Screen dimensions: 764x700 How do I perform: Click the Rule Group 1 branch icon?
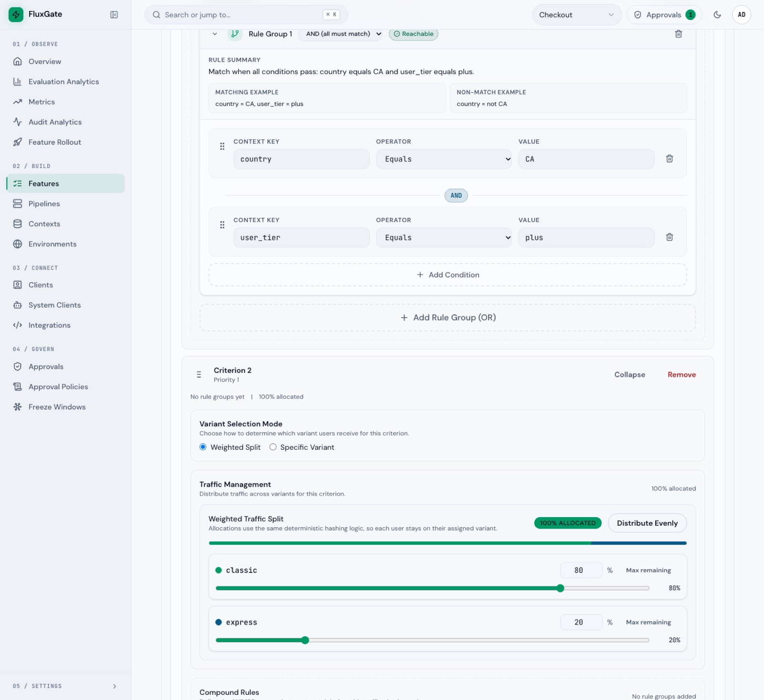[235, 34]
